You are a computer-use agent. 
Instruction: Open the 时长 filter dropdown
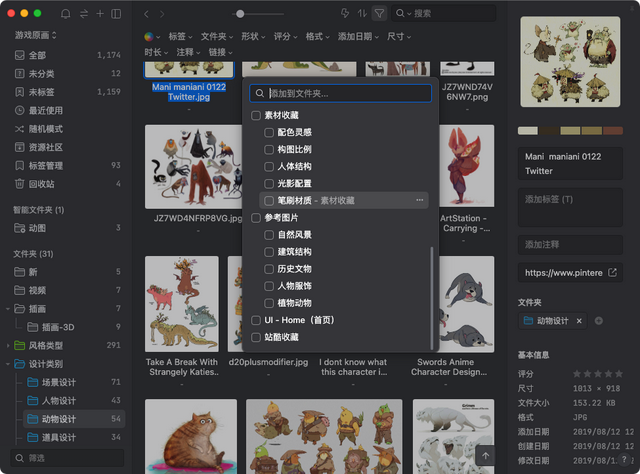[156, 52]
